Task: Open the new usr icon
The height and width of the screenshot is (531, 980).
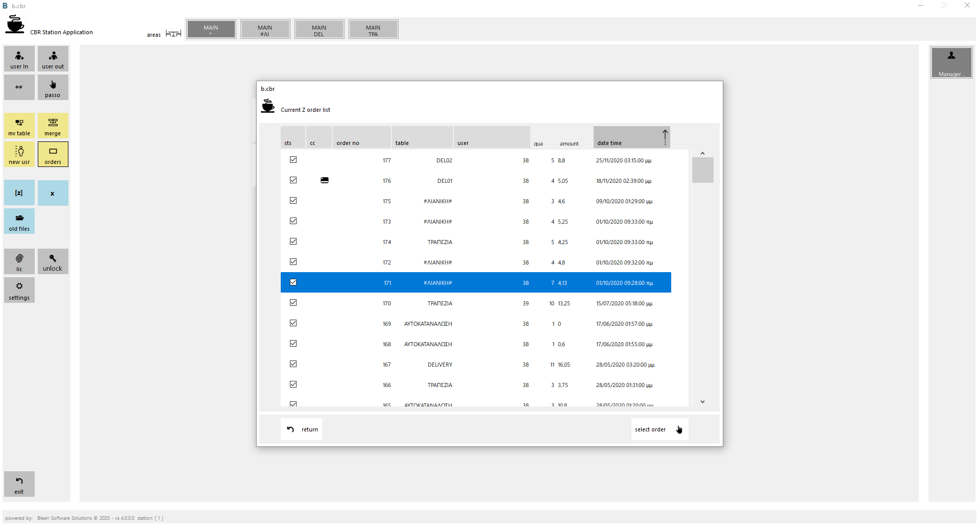Action: click(x=19, y=151)
